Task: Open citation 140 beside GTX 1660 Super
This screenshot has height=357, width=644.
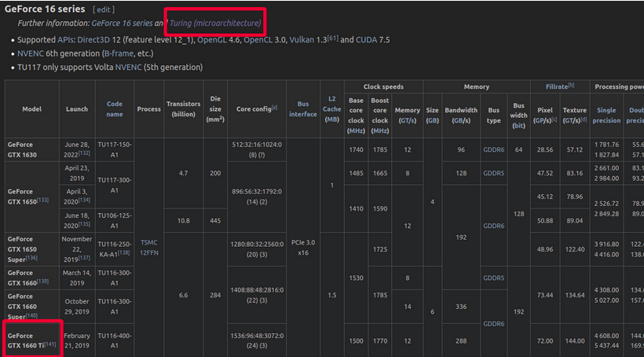Action: pyautogui.click(x=31, y=315)
